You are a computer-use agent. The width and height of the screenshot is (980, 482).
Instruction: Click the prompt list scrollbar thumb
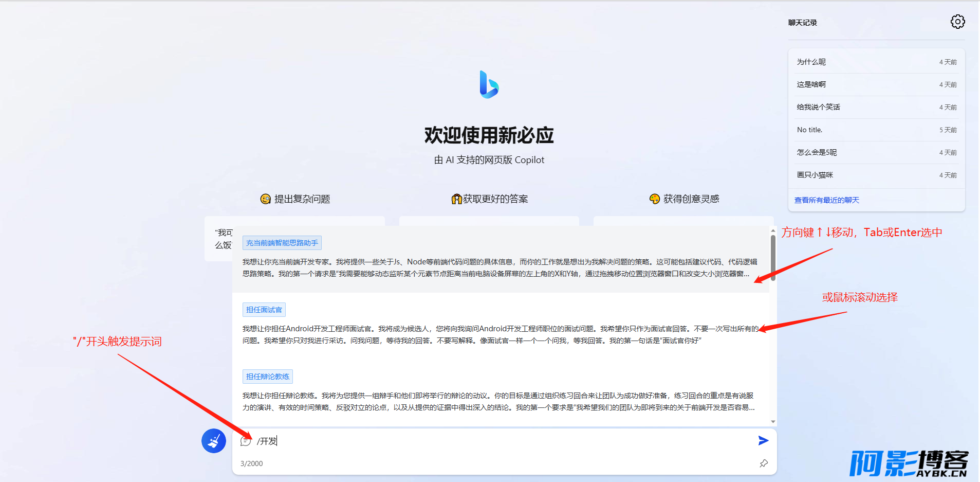coord(773,258)
